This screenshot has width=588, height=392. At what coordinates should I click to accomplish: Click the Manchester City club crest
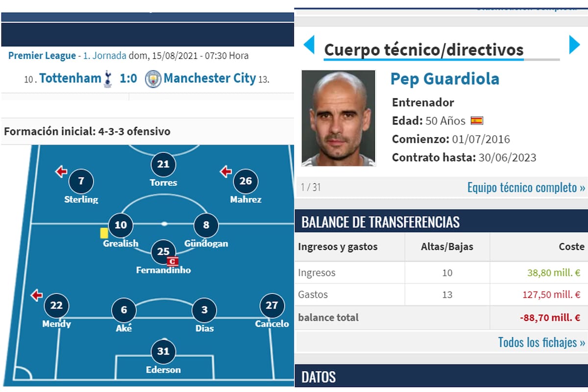[x=153, y=78]
